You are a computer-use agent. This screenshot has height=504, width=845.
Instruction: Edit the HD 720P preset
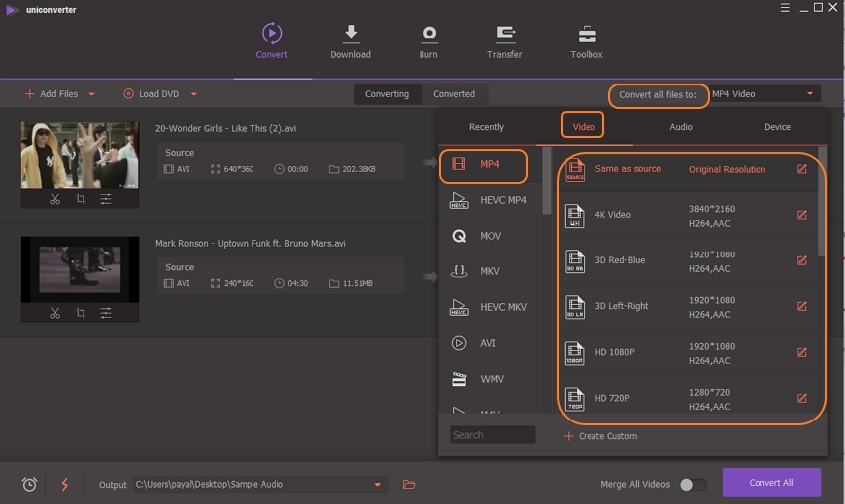[x=802, y=399]
